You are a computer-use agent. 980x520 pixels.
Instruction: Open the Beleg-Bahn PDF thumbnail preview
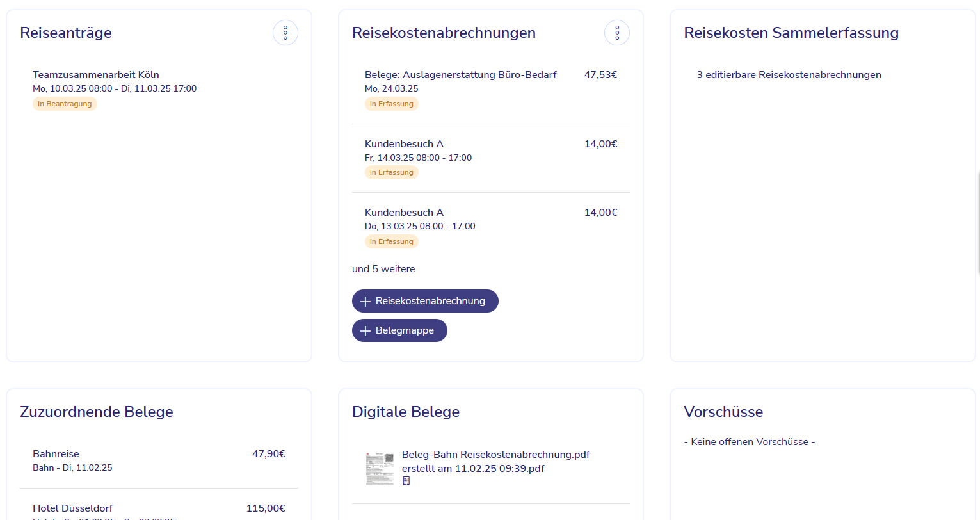click(380, 468)
